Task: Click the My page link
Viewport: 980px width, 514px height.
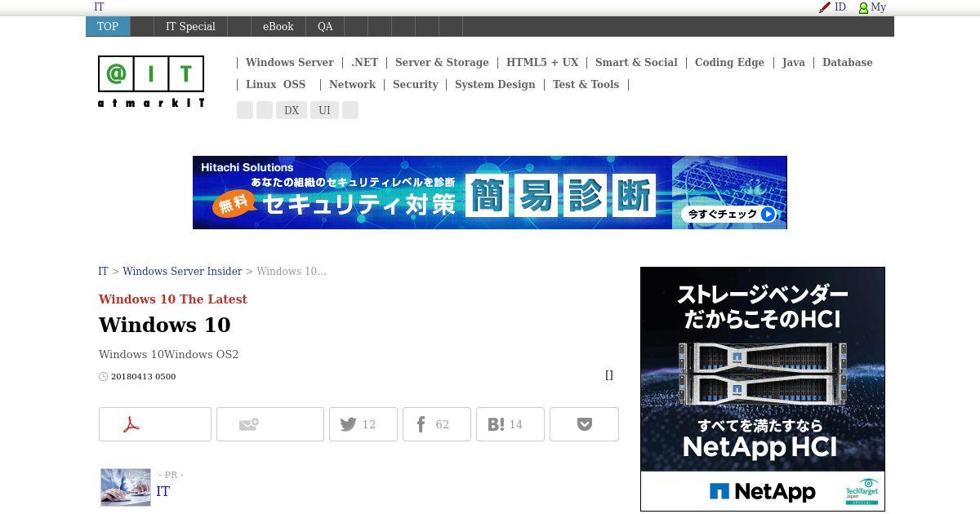Action: point(878,7)
